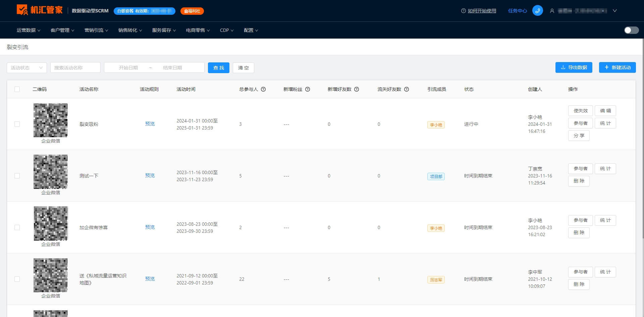Click 参与者 for 裂变吸粉 row
The width and height of the screenshot is (644, 317).
tap(581, 123)
